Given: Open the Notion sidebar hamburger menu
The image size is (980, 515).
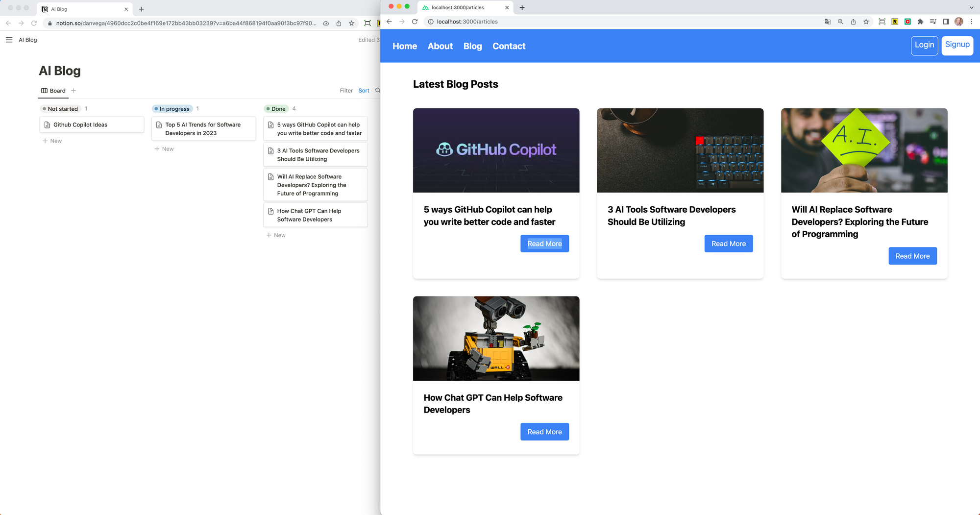Looking at the screenshot, I should tap(9, 40).
